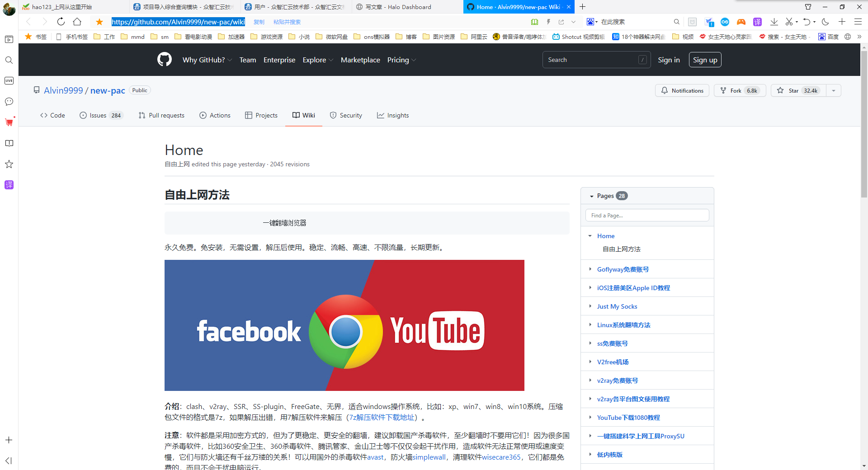Click the download arrow toolbar icon

tap(774, 22)
